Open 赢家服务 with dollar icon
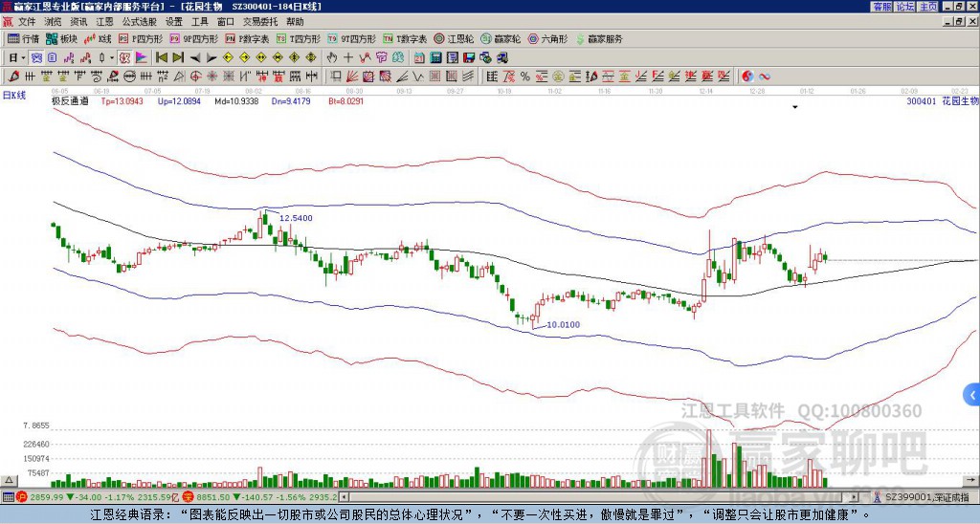 599,38
